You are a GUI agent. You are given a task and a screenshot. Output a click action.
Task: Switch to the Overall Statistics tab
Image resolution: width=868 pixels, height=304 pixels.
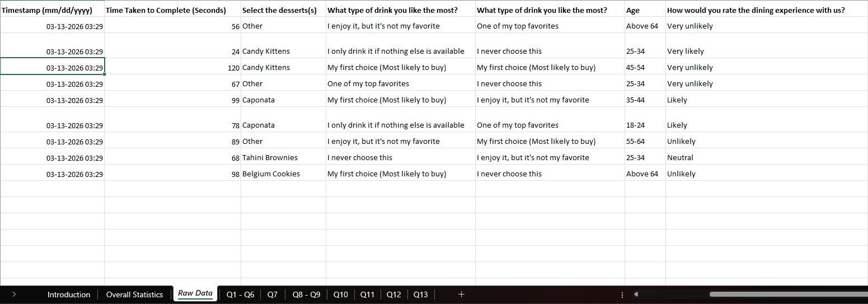click(134, 294)
